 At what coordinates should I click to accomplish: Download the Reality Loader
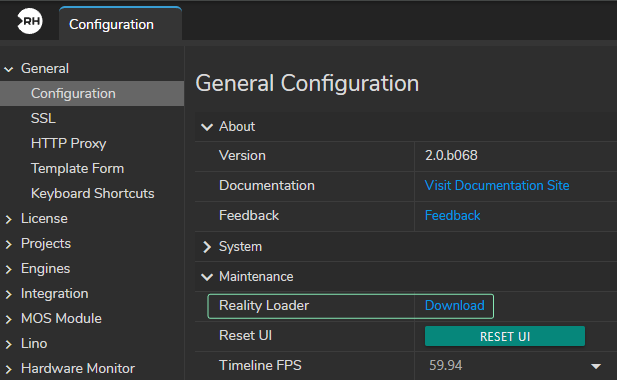coord(454,306)
